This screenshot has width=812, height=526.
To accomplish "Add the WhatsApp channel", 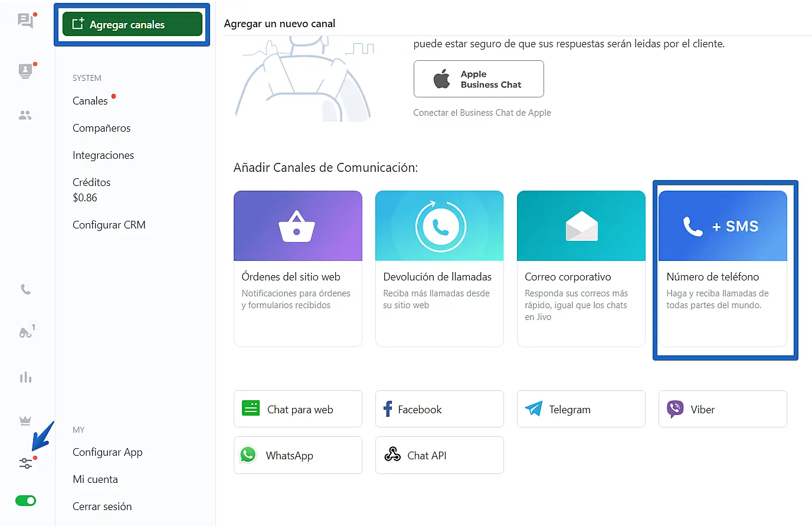I will pos(297,455).
